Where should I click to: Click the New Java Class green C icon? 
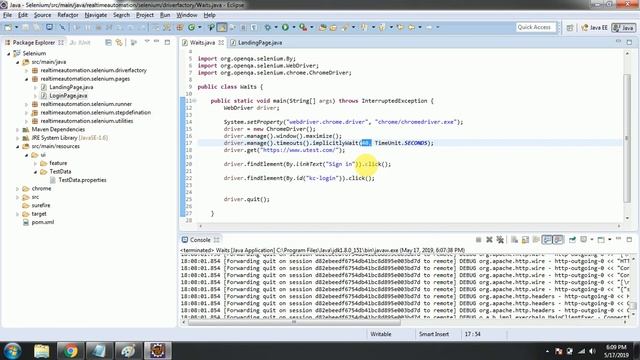point(191,27)
